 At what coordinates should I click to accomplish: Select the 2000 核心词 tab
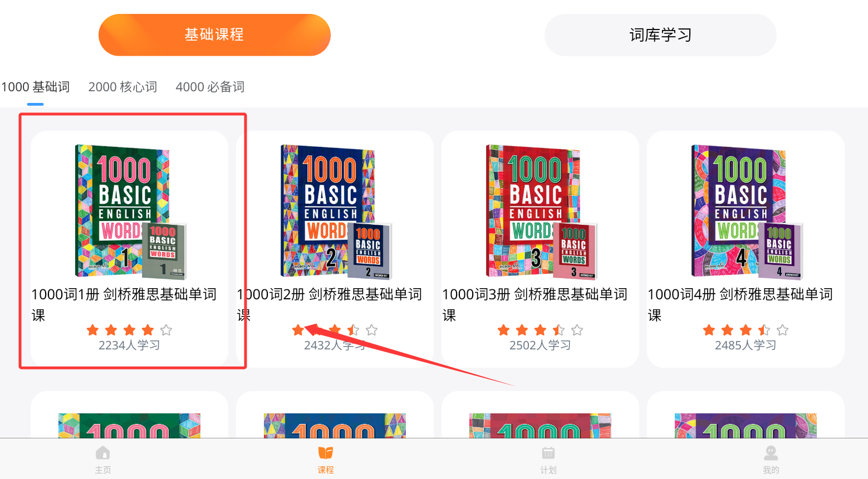point(122,87)
